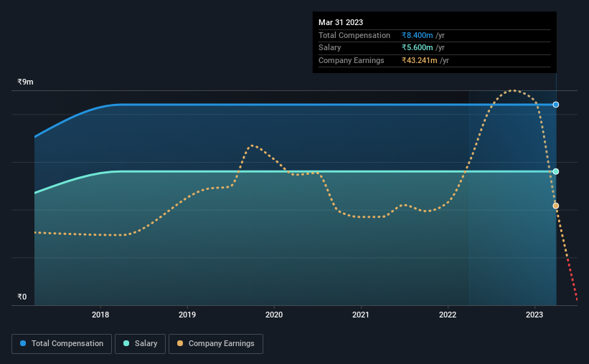Click the Salary tooltip row label
Screen dimensions: 589x364
(330, 48)
